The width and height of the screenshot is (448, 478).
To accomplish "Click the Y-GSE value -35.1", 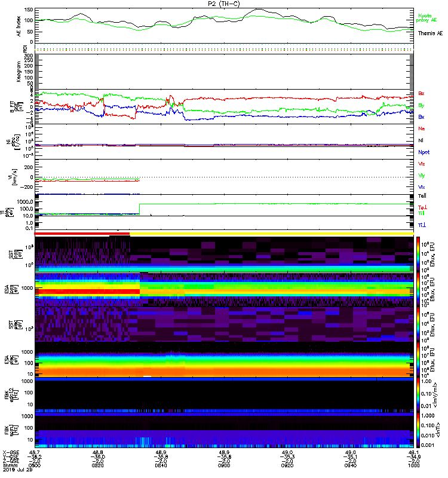I will point(351,456).
